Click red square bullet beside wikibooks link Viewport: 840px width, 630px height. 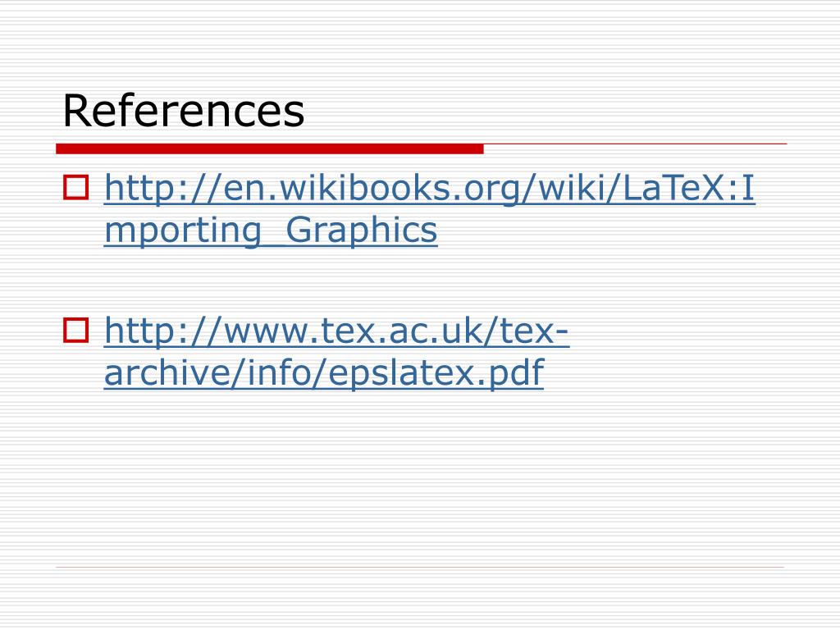76,188
